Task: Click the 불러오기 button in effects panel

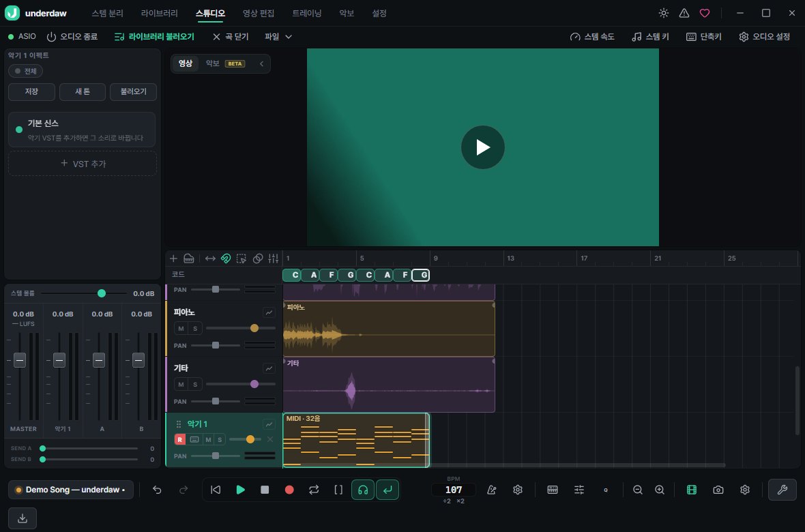Action: click(134, 92)
